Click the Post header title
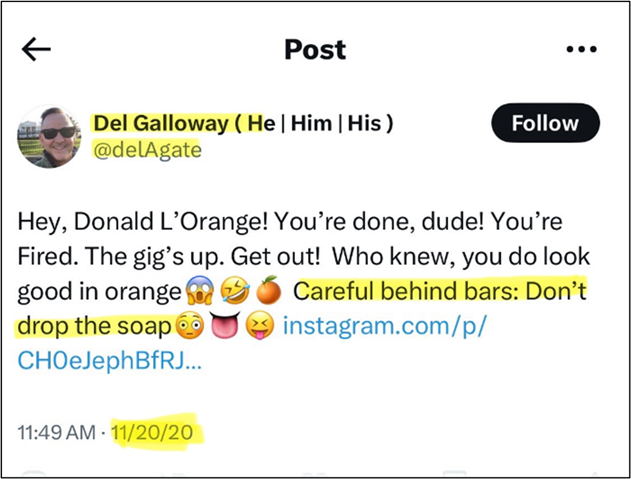 315,48
